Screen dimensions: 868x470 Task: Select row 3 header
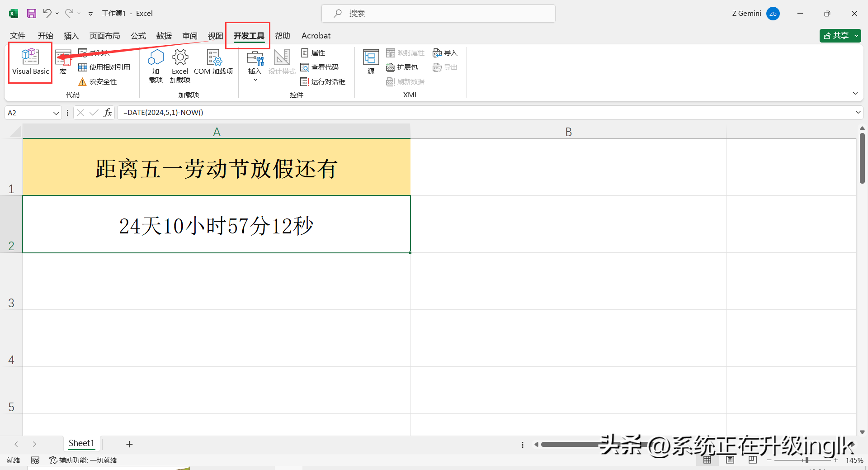coord(11,281)
